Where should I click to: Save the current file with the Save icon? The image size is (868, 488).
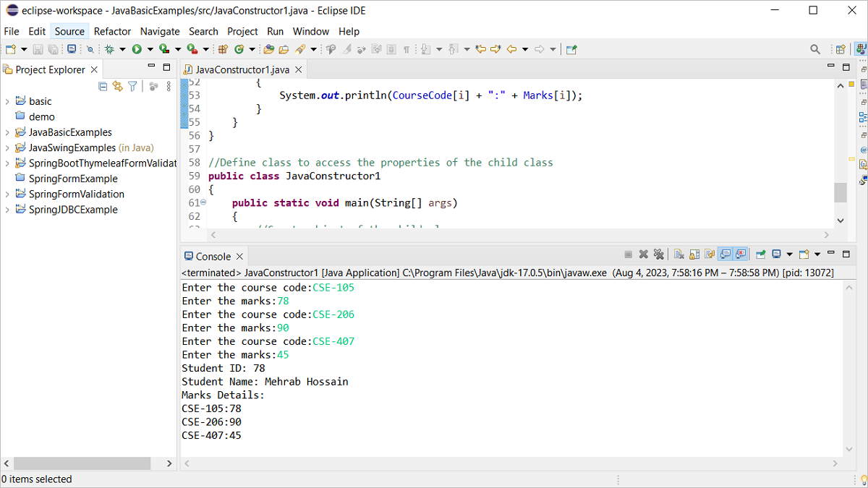pyautogui.click(x=38, y=49)
